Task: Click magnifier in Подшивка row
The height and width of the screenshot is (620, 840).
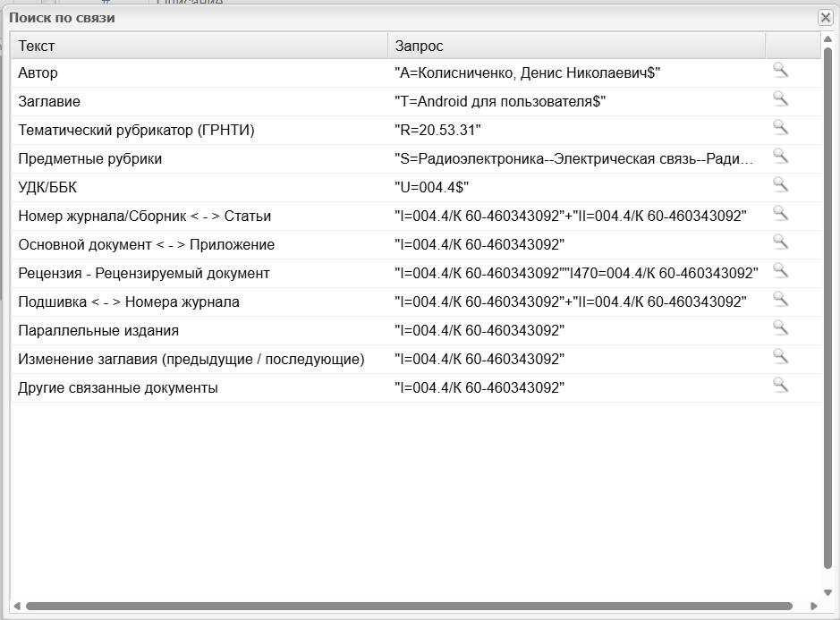Action: click(780, 300)
